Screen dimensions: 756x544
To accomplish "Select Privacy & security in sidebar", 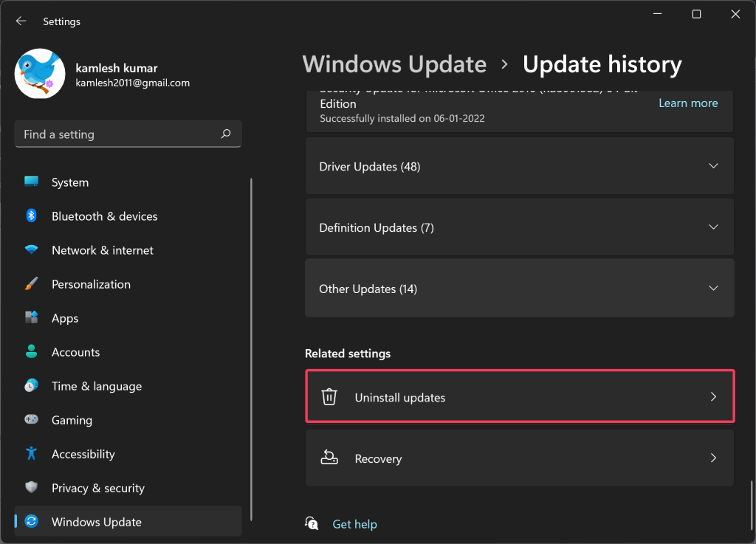I will tap(128, 488).
